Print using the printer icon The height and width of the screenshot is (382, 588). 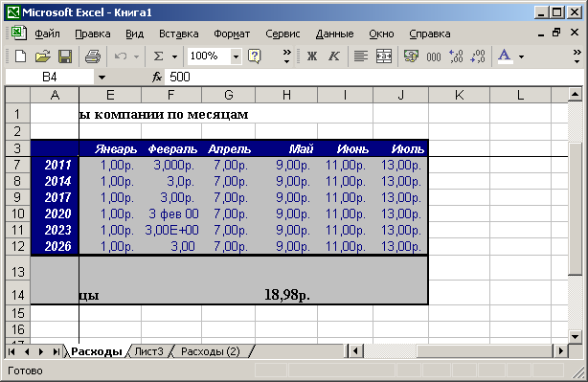93,56
